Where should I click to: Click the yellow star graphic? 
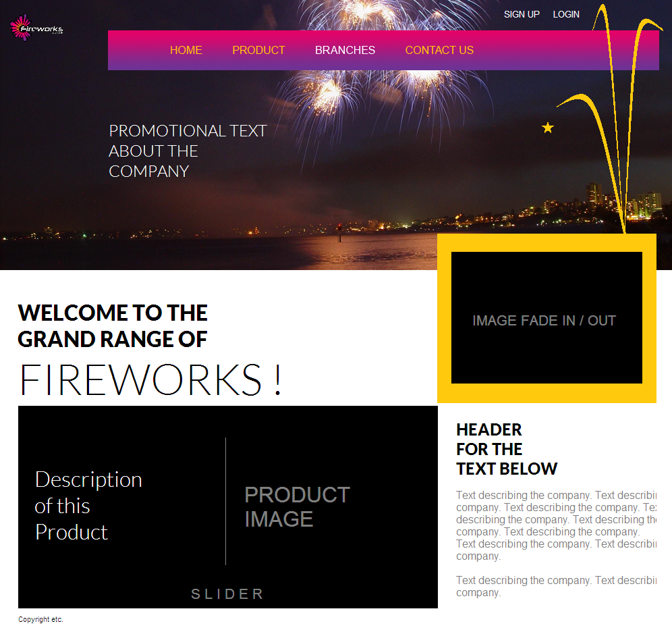(x=548, y=127)
